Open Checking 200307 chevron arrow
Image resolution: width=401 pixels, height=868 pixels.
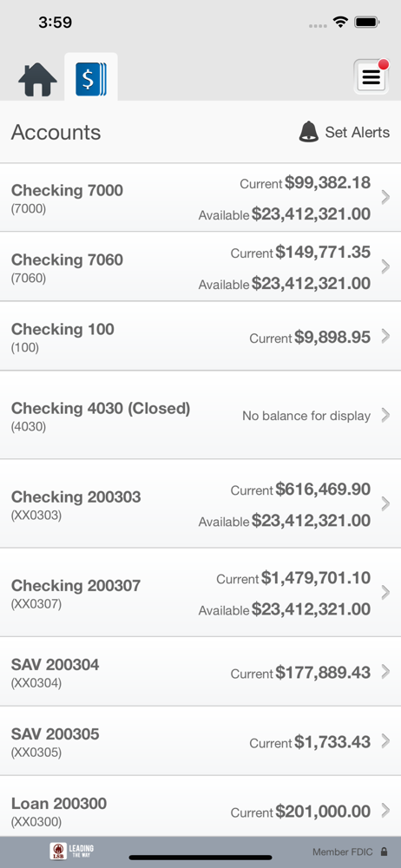coord(385,592)
